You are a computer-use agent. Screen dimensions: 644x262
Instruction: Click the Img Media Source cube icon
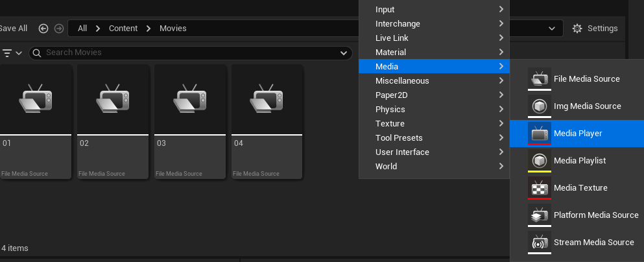click(x=540, y=106)
